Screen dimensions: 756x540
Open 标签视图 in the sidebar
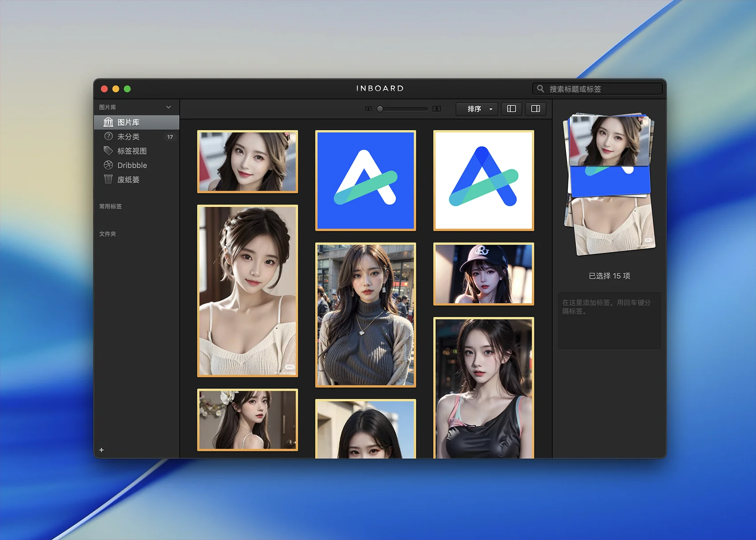tap(132, 151)
